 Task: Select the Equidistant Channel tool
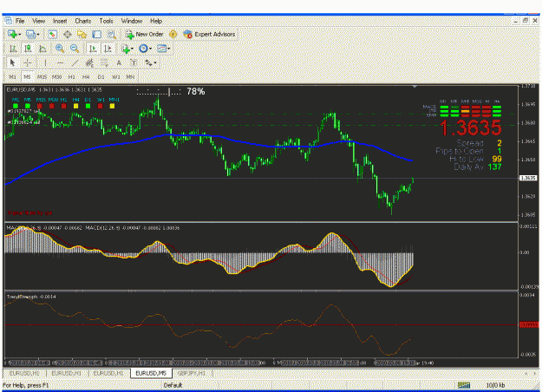coord(89,63)
